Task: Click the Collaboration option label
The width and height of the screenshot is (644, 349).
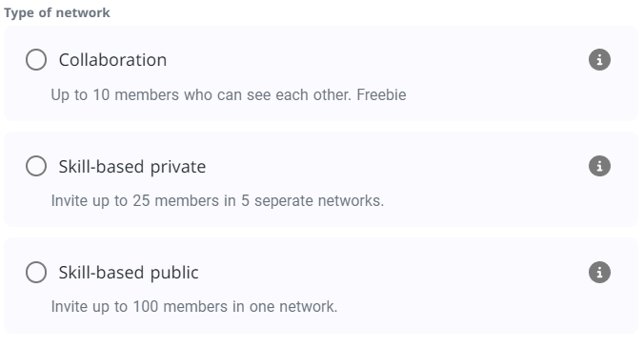Action: click(x=112, y=60)
